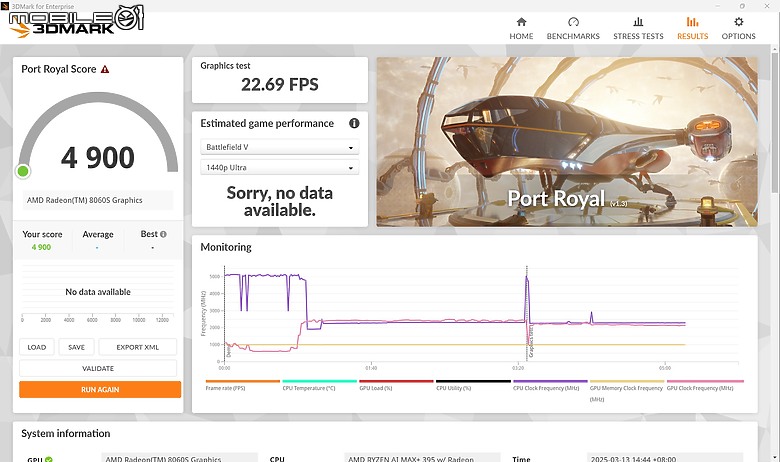Open the Home tab
Screen dimensions: 780x462
coord(521,28)
